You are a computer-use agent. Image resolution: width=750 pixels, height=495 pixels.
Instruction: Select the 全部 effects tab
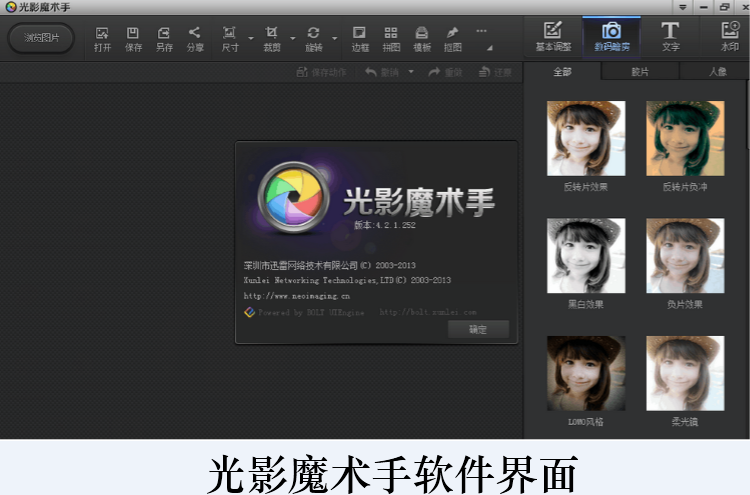tap(562, 72)
